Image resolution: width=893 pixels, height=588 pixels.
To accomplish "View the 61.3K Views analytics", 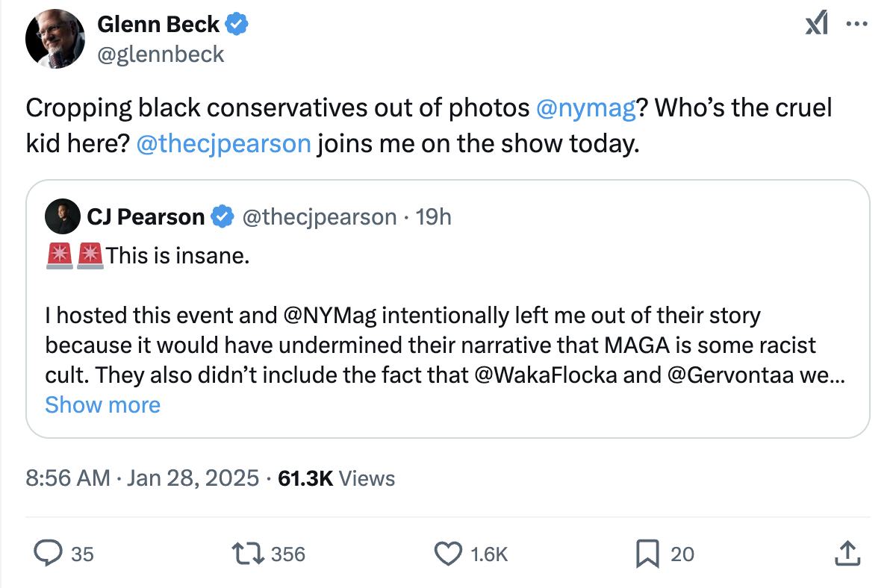I will click(x=336, y=478).
